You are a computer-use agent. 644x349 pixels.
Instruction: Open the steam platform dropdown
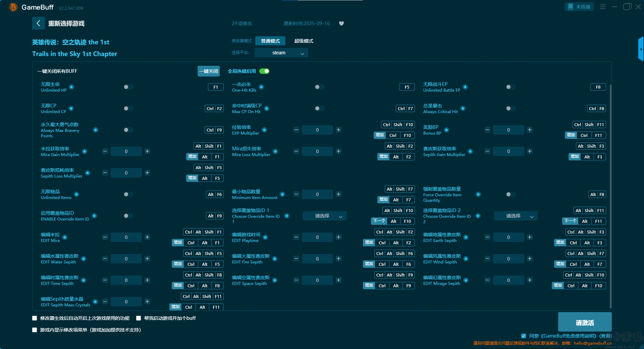pyautogui.click(x=281, y=53)
